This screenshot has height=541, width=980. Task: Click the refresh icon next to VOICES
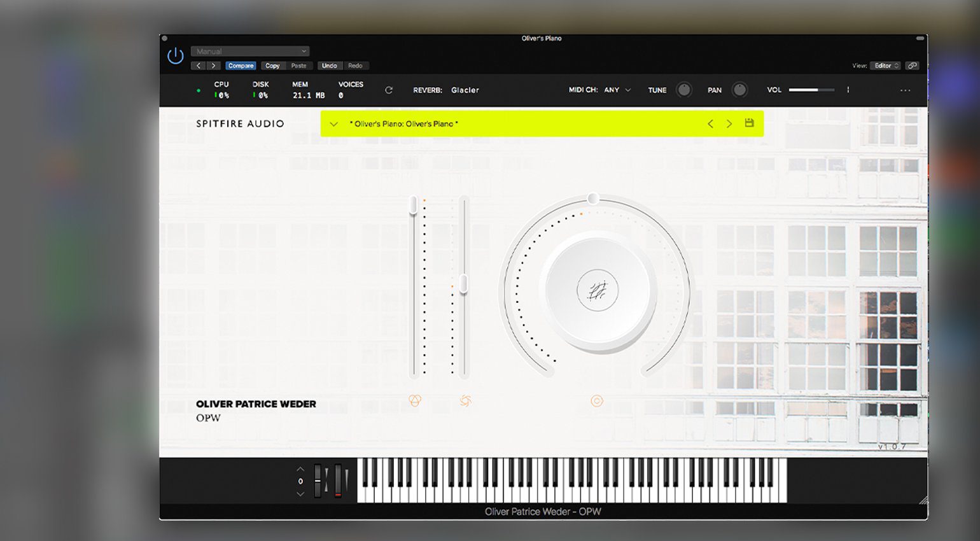(389, 90)
